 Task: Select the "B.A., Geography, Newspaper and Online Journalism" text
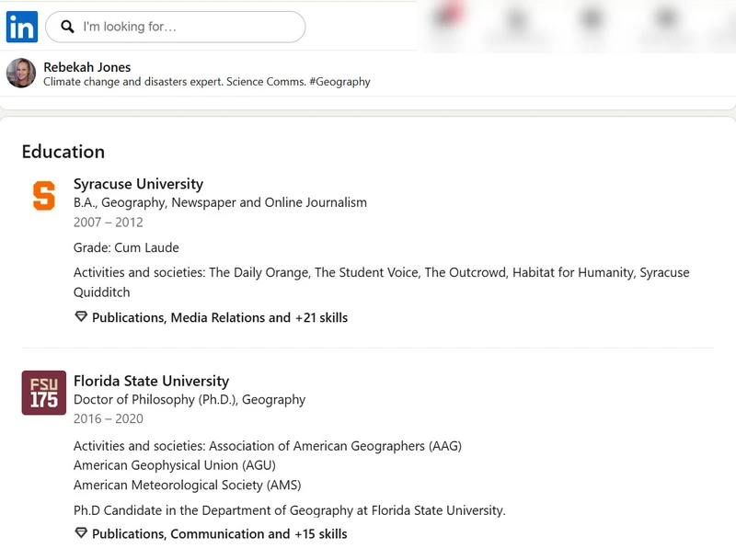click(220, 202)
